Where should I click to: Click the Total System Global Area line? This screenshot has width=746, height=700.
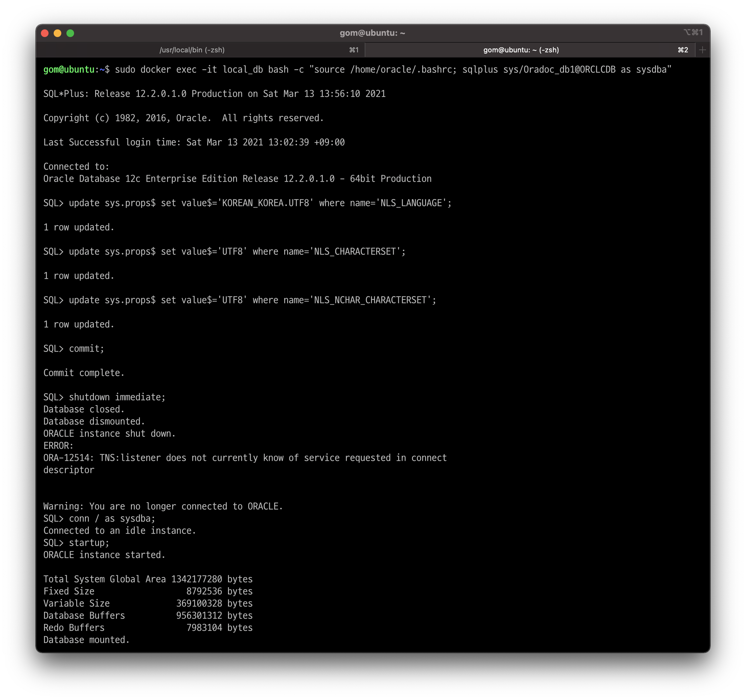148,579
